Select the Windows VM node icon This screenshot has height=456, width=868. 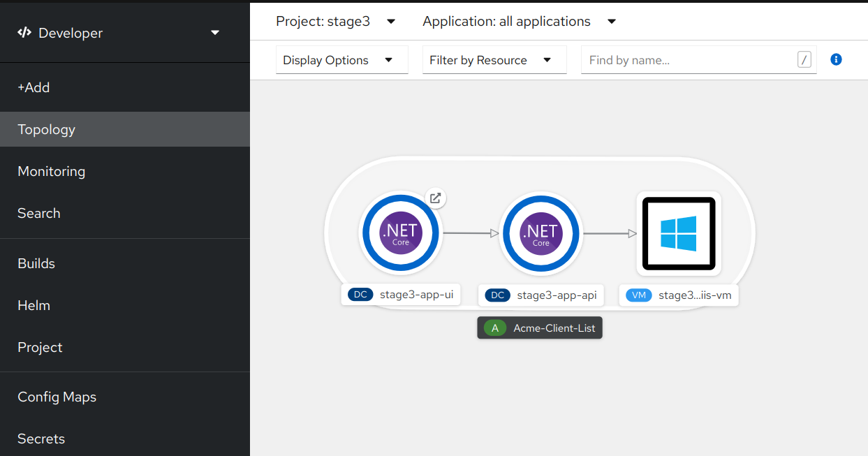(x=679, y=234)
